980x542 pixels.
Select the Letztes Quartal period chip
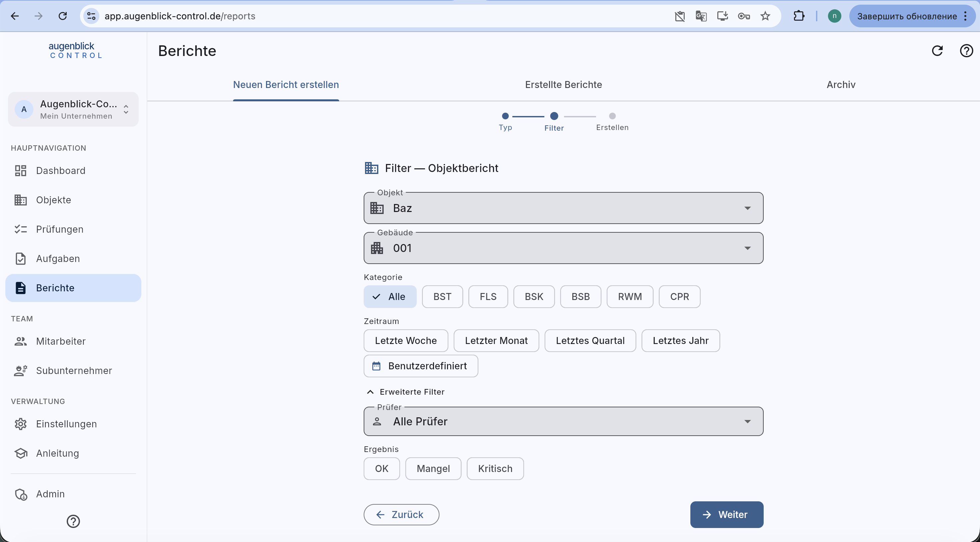(590, 340)
